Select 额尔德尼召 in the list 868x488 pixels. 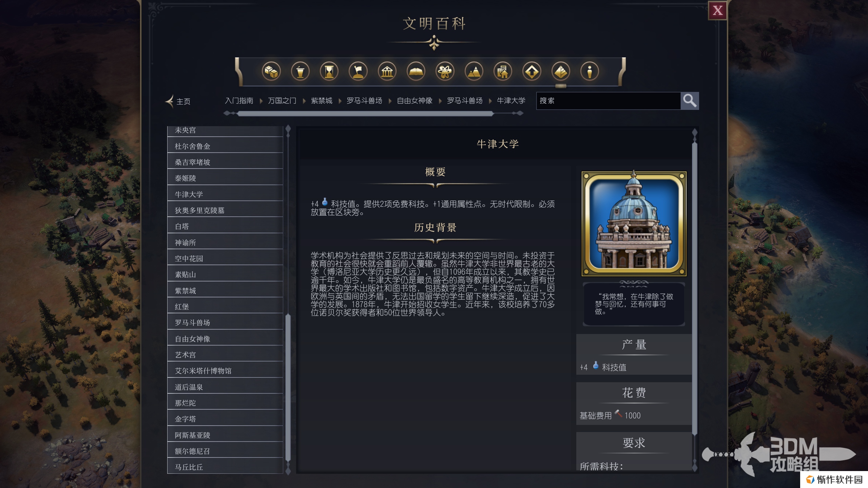[225, 450]
